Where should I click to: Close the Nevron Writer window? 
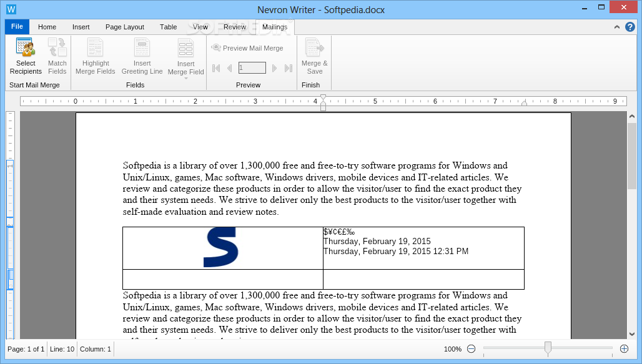(623, 7)
